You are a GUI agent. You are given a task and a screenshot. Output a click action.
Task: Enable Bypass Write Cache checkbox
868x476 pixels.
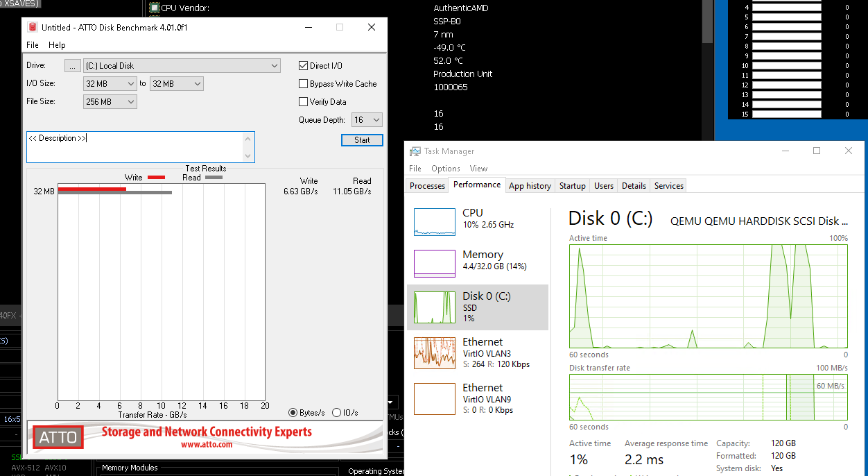tap(303, 84)
